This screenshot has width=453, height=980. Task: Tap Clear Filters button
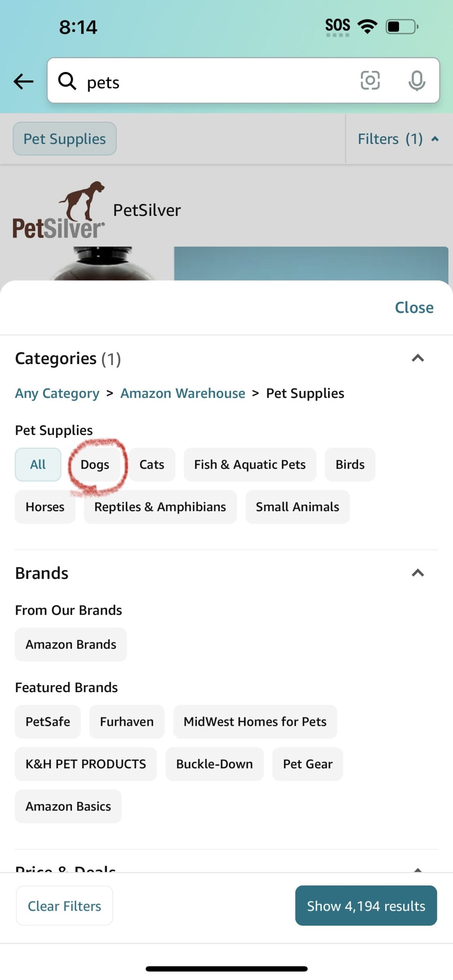pyautogui.click(x=64, y=906)
